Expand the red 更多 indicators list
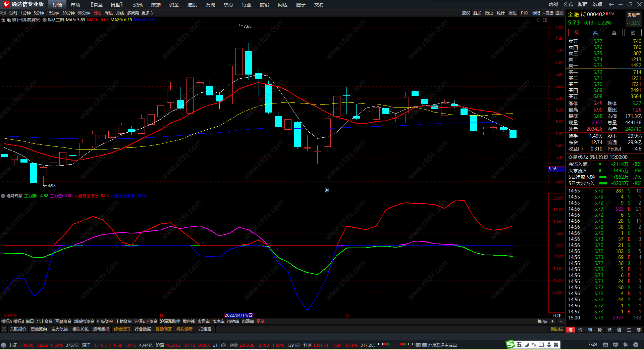The height and width of the screenshot is (350, 644). click(261, 321)
